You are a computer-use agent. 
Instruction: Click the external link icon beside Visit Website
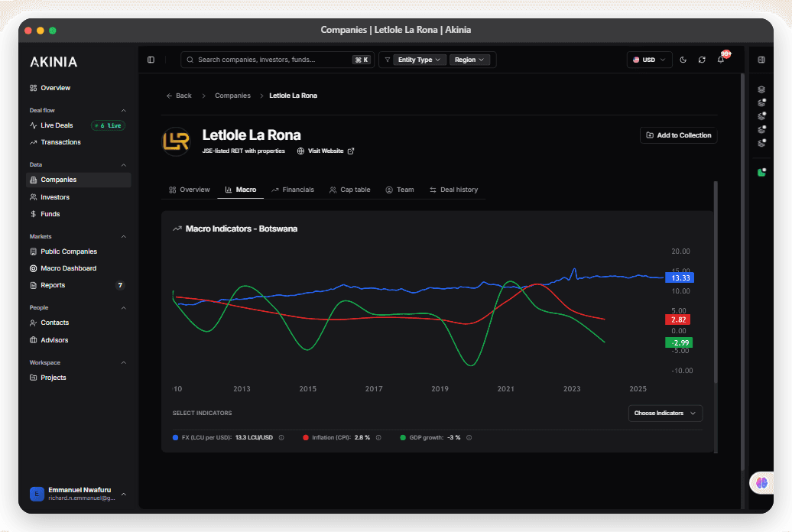[351, 151]
